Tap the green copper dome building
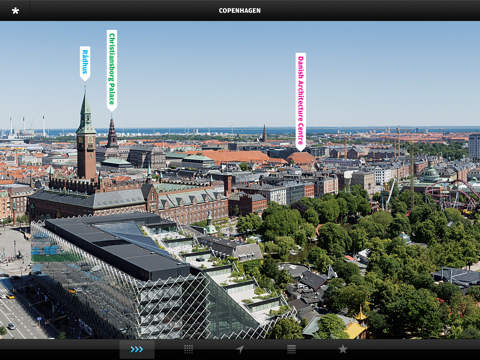The height and width of the screenshot is (360, 480). [431, 174]
